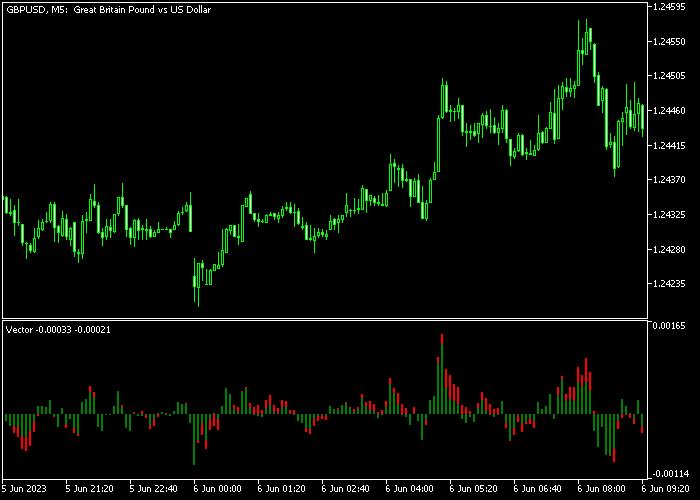Click the 5 Jun 21:20 time label
The height and width of the screenshot is (500, 700).
pyautogui.click(x=89, y=489)
